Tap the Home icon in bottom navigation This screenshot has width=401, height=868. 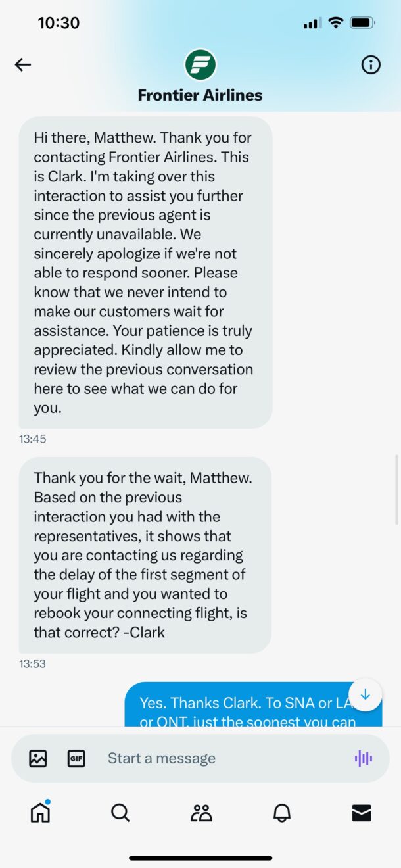[x=40, y=812]
